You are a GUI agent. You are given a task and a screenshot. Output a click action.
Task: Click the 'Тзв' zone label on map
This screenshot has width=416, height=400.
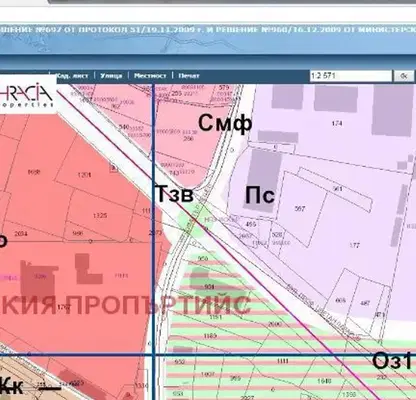174,194
